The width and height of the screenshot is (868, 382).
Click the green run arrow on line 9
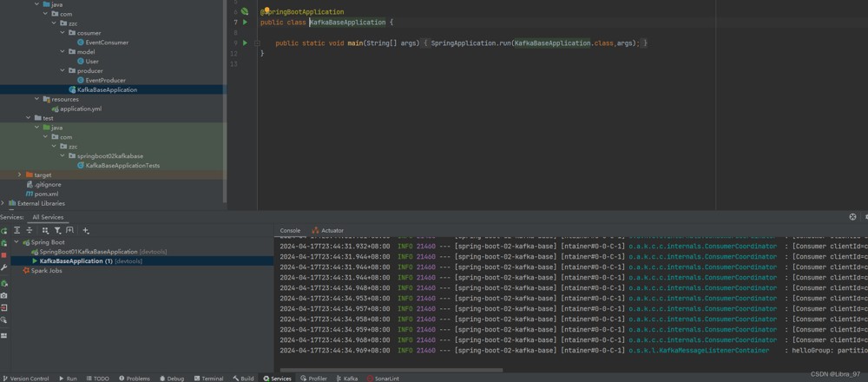coord(246,43)
